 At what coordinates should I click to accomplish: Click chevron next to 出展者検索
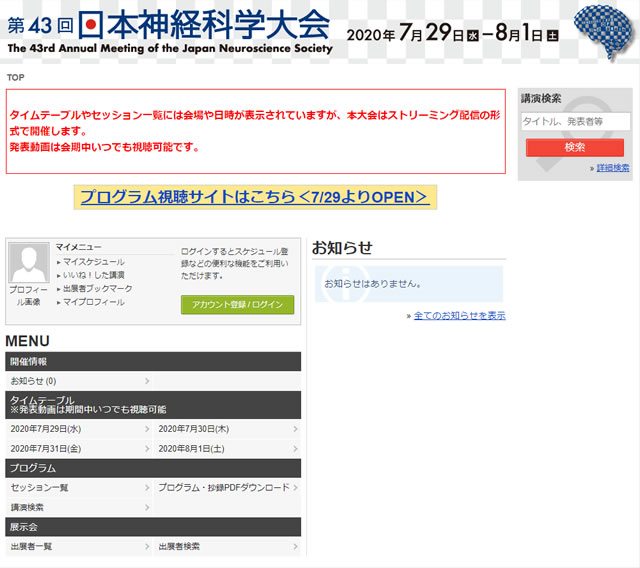[296, 547]
